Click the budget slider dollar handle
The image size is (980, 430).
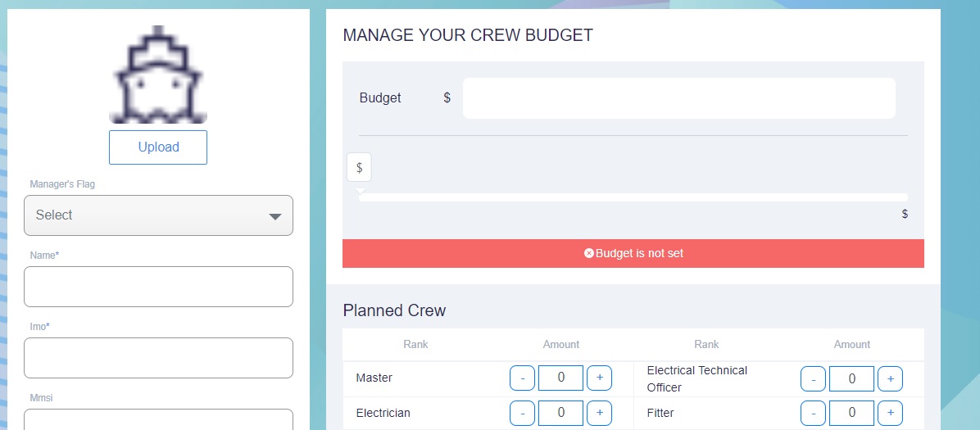(359, 167)
